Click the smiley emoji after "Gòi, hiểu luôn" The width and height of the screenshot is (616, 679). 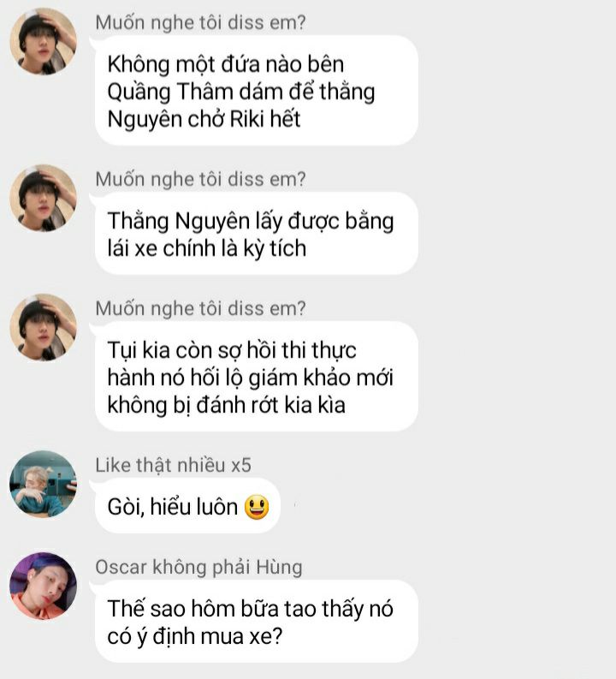pyautogui.click(x=257, y=507)
